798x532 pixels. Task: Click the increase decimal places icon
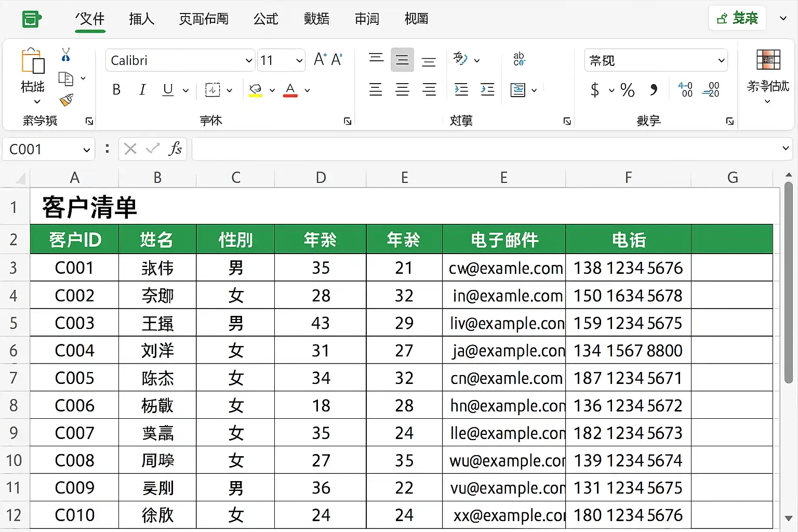[x=685, y=89]
